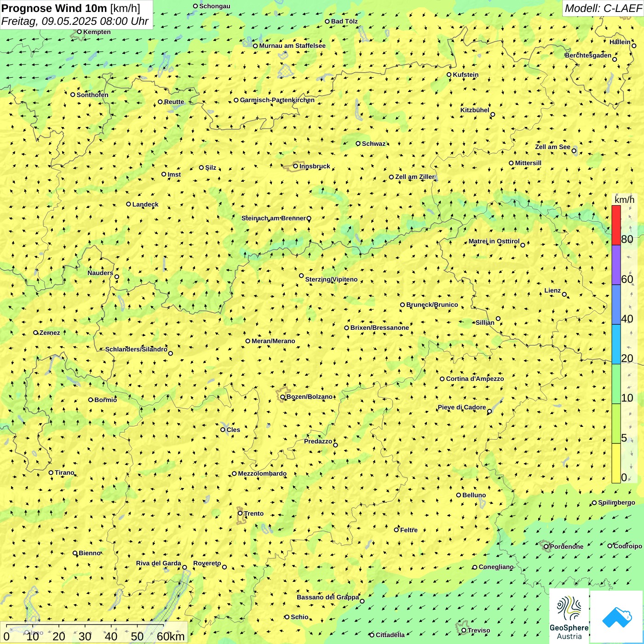Viewport: 644px width, 644px height.
Task: Click the Tirano marker circle
Action: [51, 472]
